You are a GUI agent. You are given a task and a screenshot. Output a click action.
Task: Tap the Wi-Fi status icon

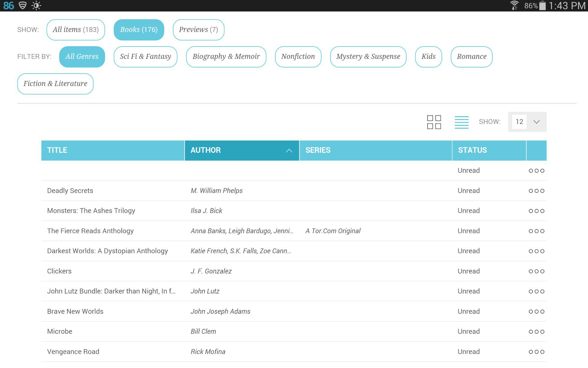(x=514, y=6)
